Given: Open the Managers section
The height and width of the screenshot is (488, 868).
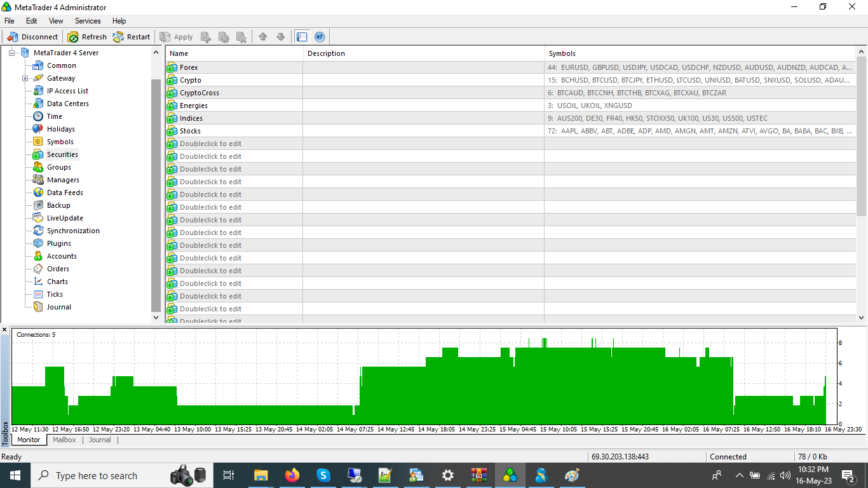Looking at the screenshot, I should click(x=63, y=180).
